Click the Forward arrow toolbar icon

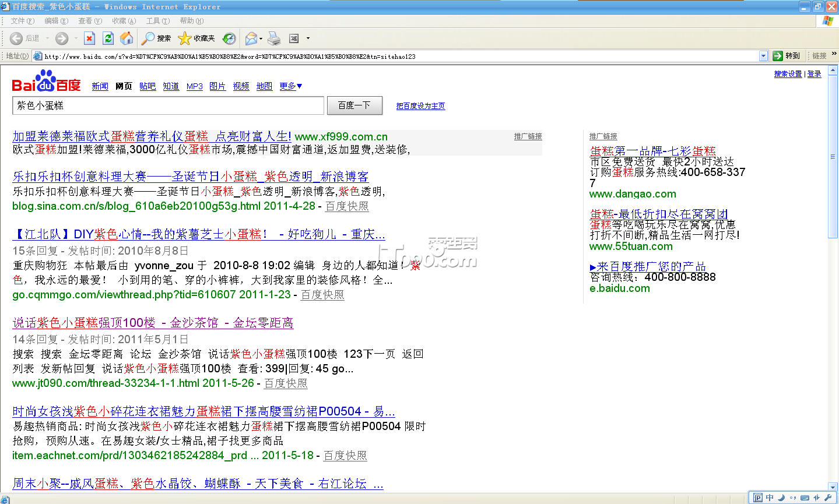coord(62,38)
